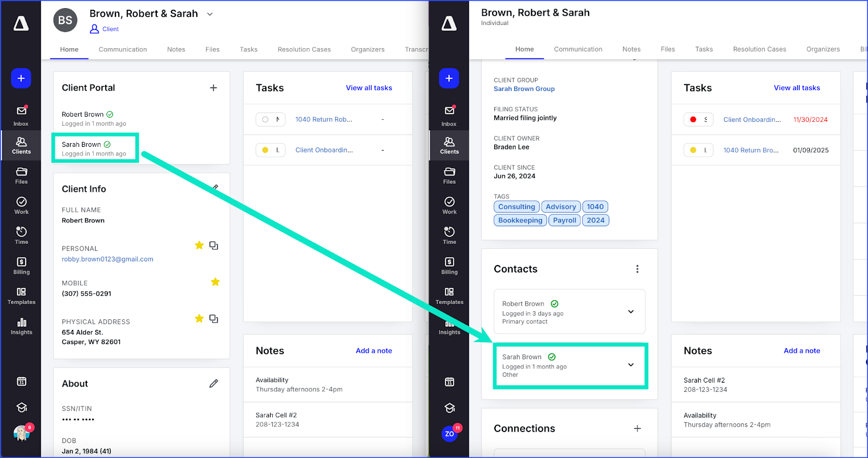This screenshot has width=868, height=458.
Task: Expand Sarah Brown contact card chevron
Action: (x=631, y=365)
